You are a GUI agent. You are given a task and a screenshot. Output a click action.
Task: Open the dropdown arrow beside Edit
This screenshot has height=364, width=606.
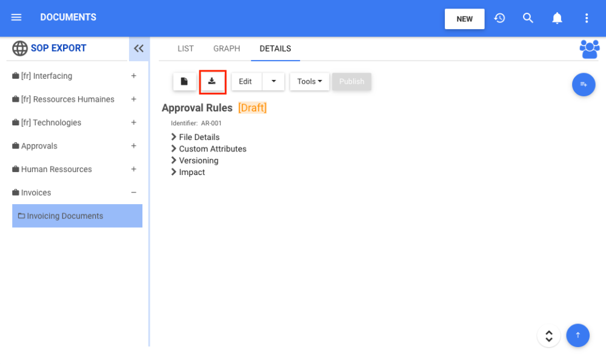pos(273,82)
